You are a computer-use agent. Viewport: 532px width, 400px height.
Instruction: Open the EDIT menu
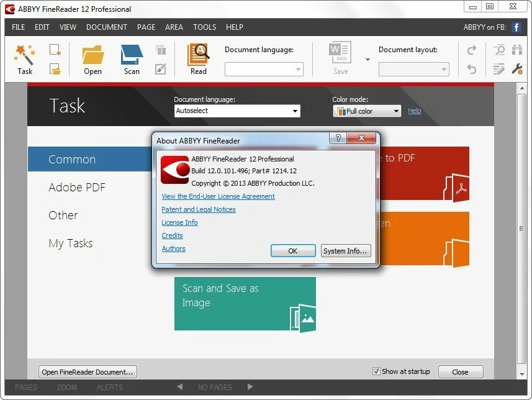tap(42, 27)
